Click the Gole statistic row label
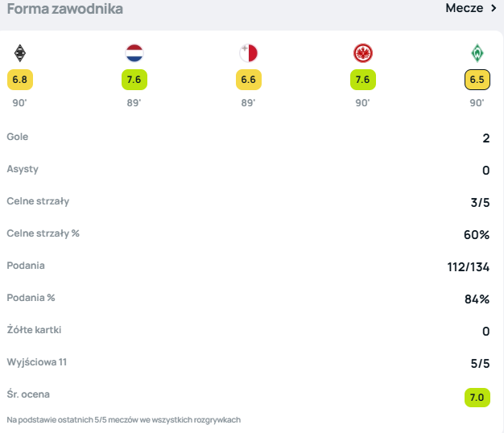Screen dimensions: 504x433 [x=18, y=137]
